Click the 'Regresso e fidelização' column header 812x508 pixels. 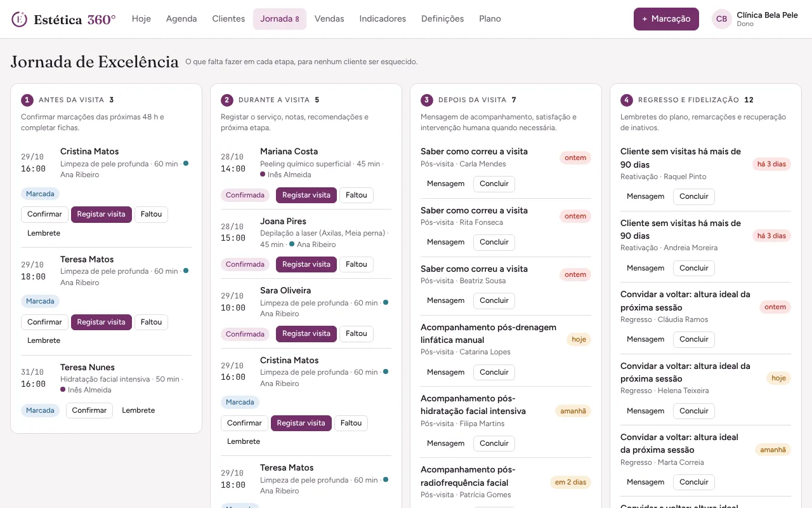point(688,100)
